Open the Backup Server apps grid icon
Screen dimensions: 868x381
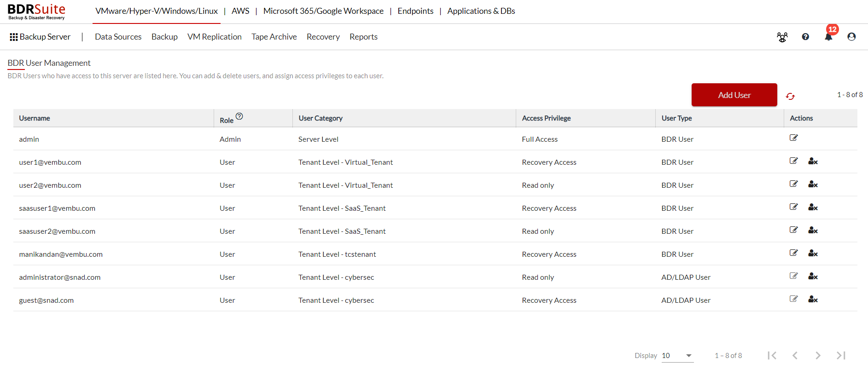pos(14,37)
